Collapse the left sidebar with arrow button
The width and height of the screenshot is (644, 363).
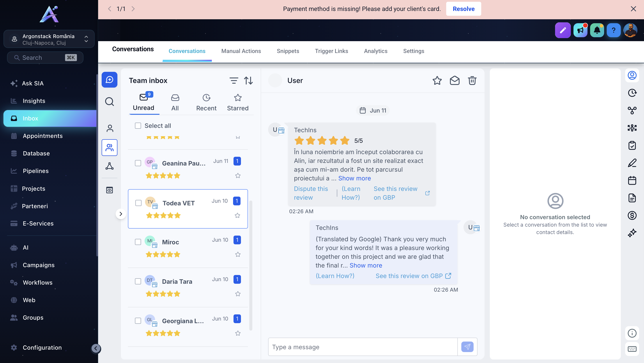96,349
